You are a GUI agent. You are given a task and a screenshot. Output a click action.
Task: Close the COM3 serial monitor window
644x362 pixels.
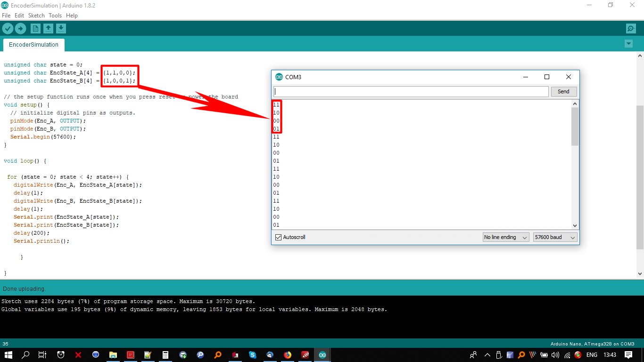coord(569,77)
